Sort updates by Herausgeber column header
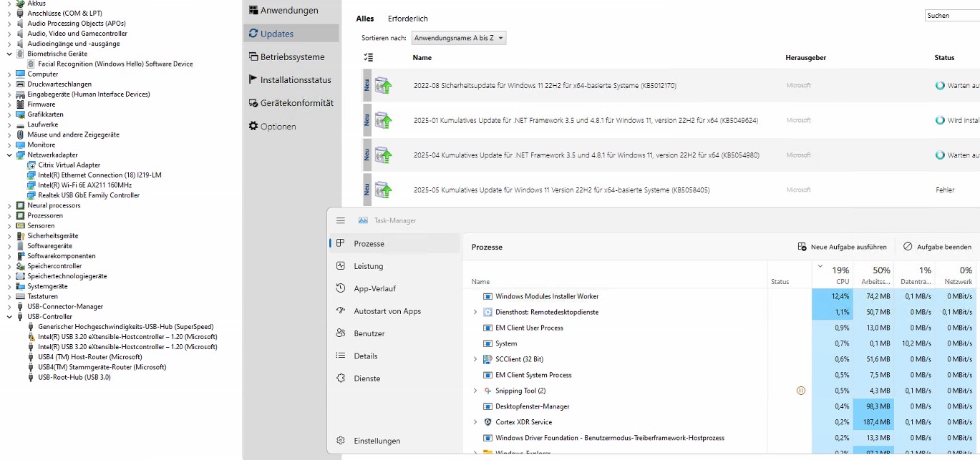This screenshot has width=980, height=460. click(x=806, y=57)
